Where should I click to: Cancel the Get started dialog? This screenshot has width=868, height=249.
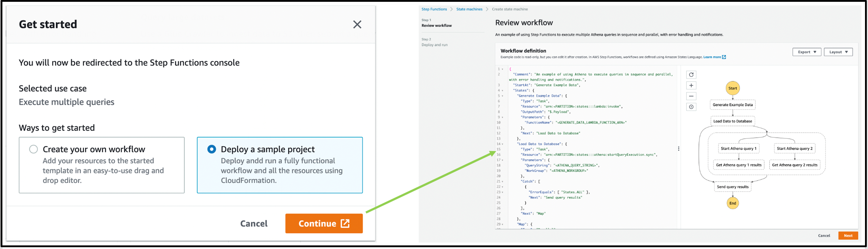(254, 223)
